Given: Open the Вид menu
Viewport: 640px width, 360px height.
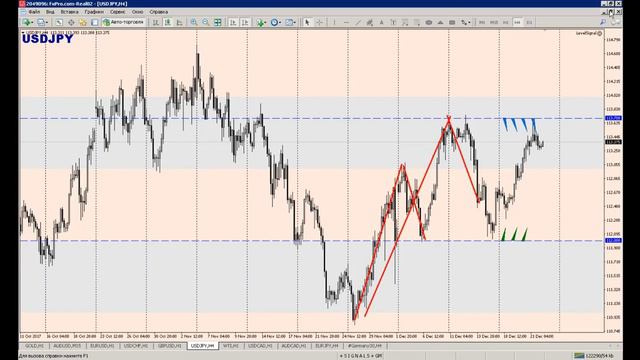Looking at the screenshot, I should pyautogui.click(x=50, y=12).
